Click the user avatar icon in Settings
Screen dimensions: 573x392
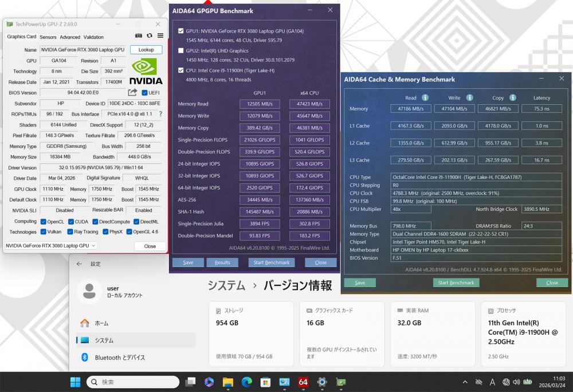pos(89,291)
